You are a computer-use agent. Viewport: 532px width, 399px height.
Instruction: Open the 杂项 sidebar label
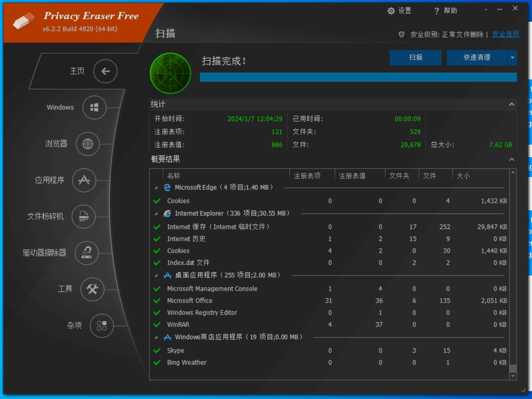(74, 325)
